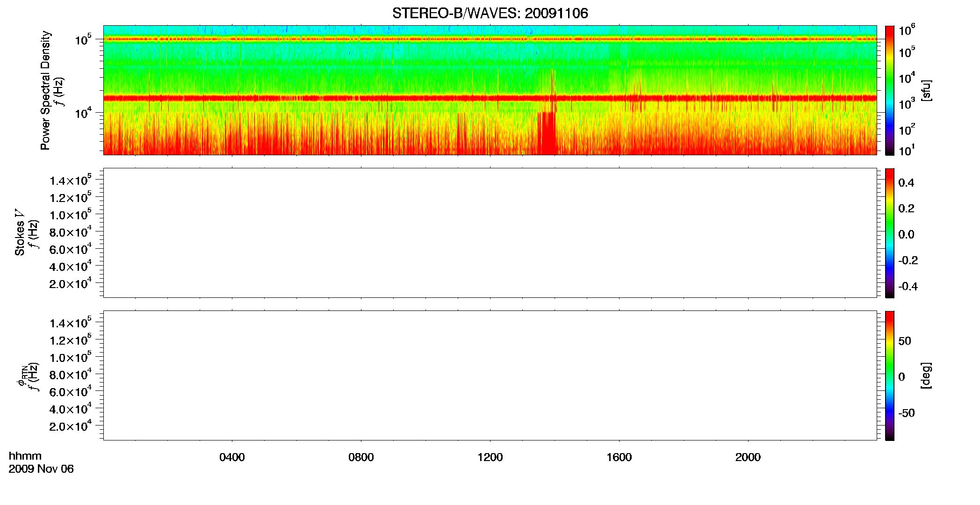The width and height of the screenshot is (980, 505).
Task: Click the empty phi RTN plot panel
Action: point(490,375)
